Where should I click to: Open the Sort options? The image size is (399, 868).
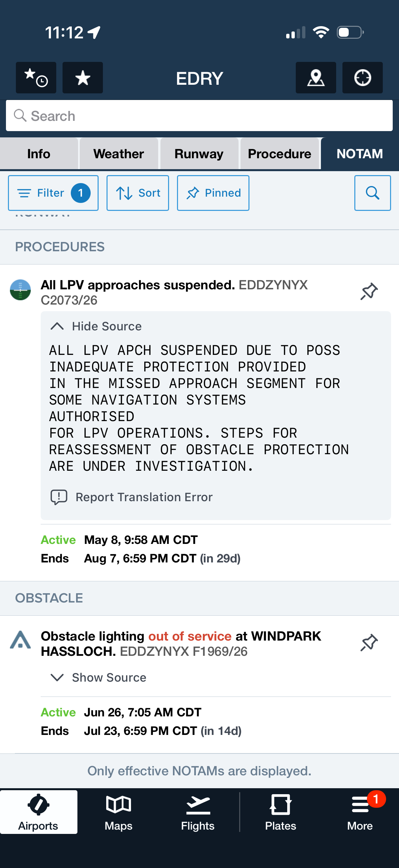click(x=138, y=193)
